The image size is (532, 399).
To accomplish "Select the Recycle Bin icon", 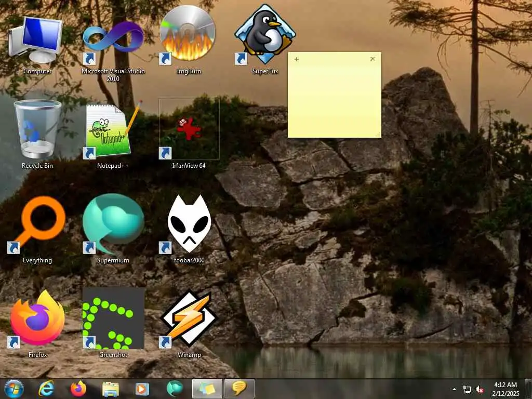I will tap(37, 129).
